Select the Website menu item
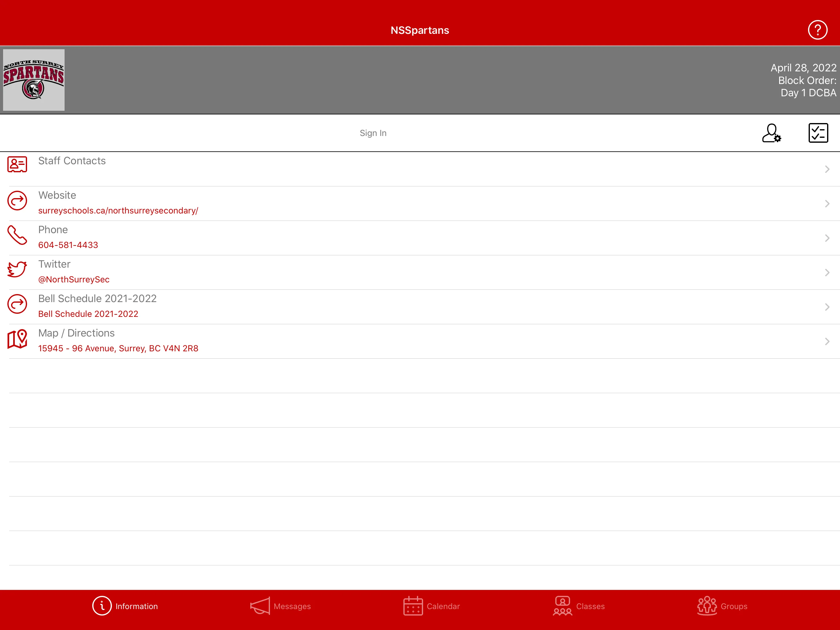 (x=420, y=203)
